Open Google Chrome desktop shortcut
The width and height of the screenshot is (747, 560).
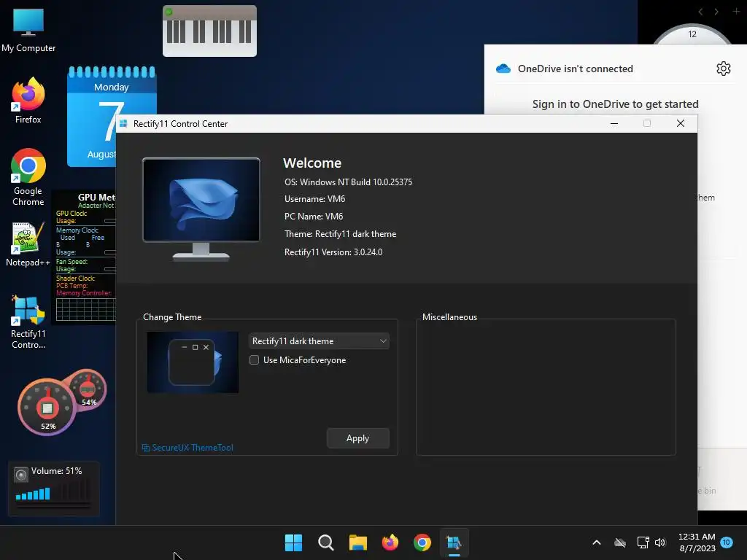coord(28,177)
